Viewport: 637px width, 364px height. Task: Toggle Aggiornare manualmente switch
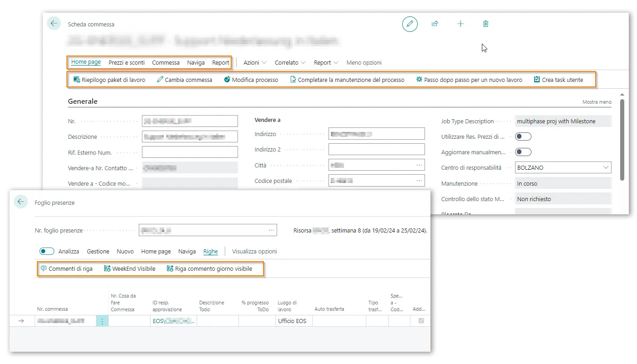click(523, 152)
